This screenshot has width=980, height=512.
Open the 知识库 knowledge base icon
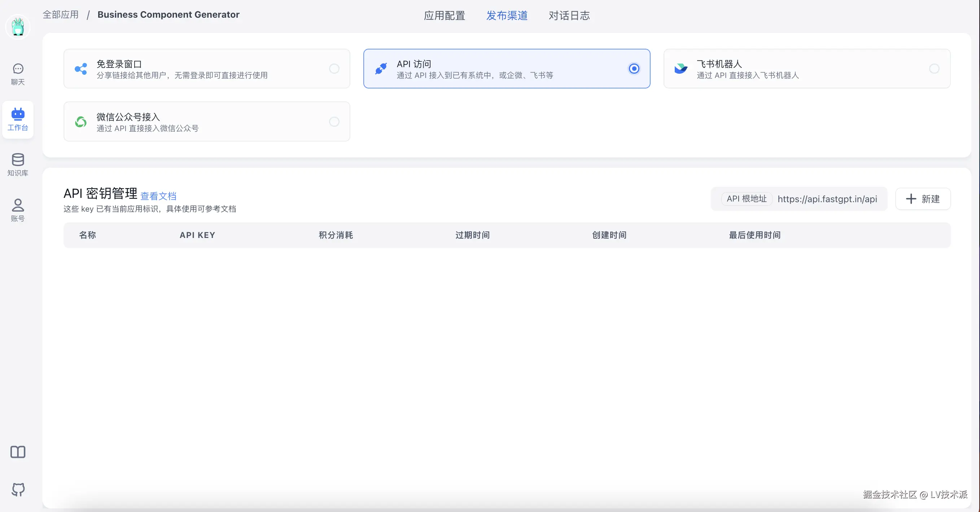[17, 164]
